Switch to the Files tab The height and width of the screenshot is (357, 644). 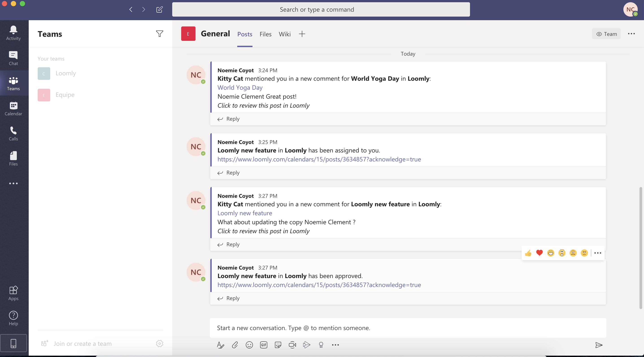click(265, 34)
